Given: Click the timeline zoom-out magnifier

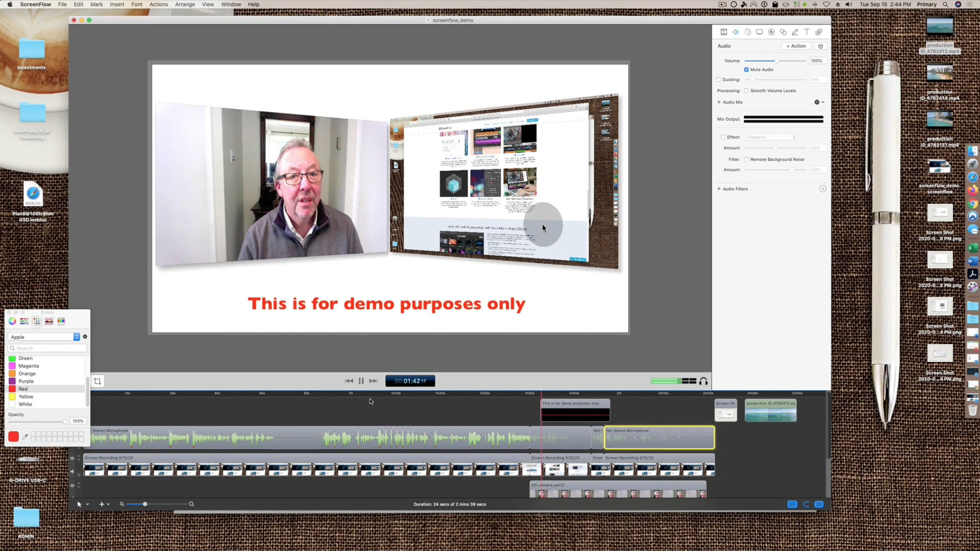Looking at the screenshot, I should (122, 504).
